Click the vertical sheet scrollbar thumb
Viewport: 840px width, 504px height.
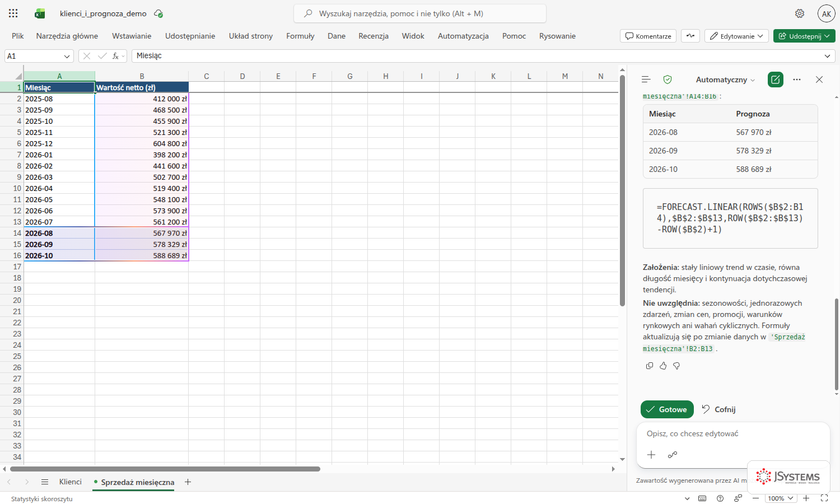click(x=622, y=190)
